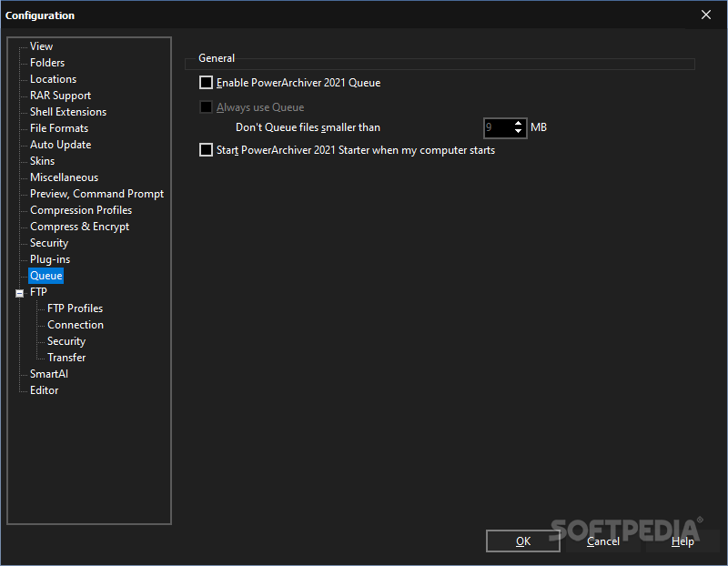Select Editor settings page
728x566 pixels.
(x=44, y=390)
